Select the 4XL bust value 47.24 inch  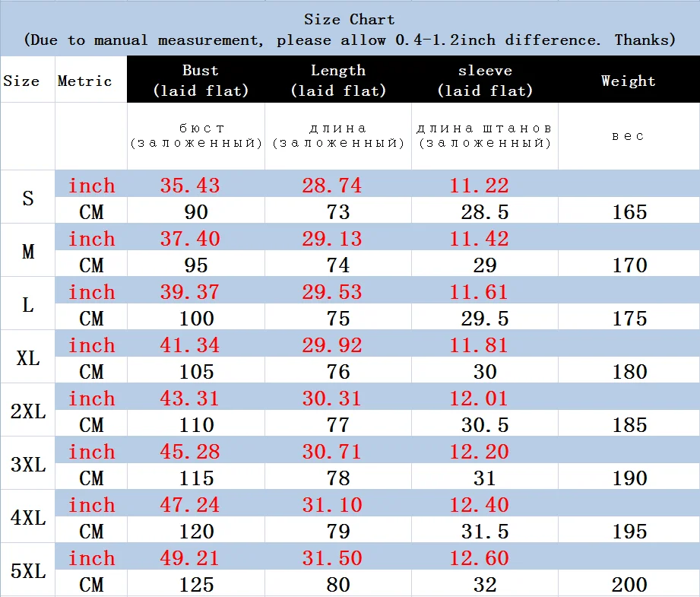point(190,504)
